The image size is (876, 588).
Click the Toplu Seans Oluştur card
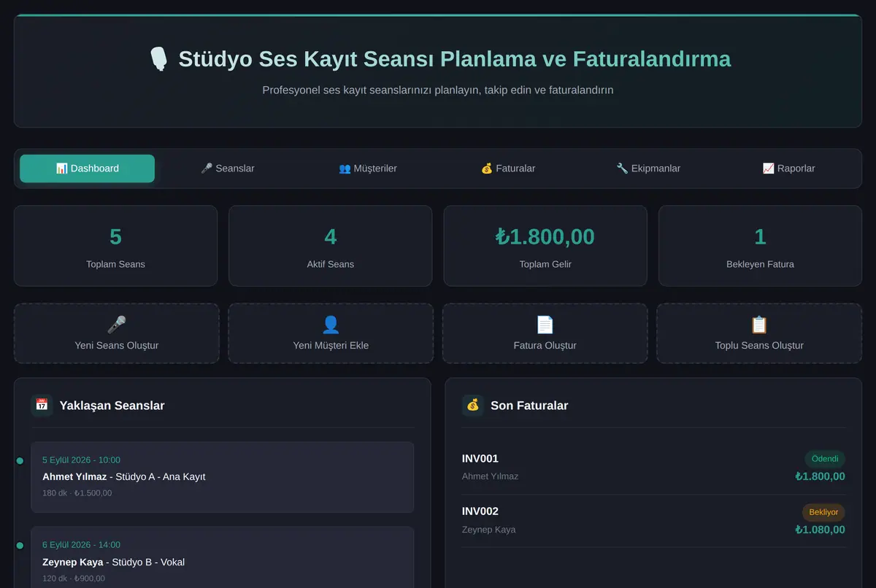[x=759, y=333]
